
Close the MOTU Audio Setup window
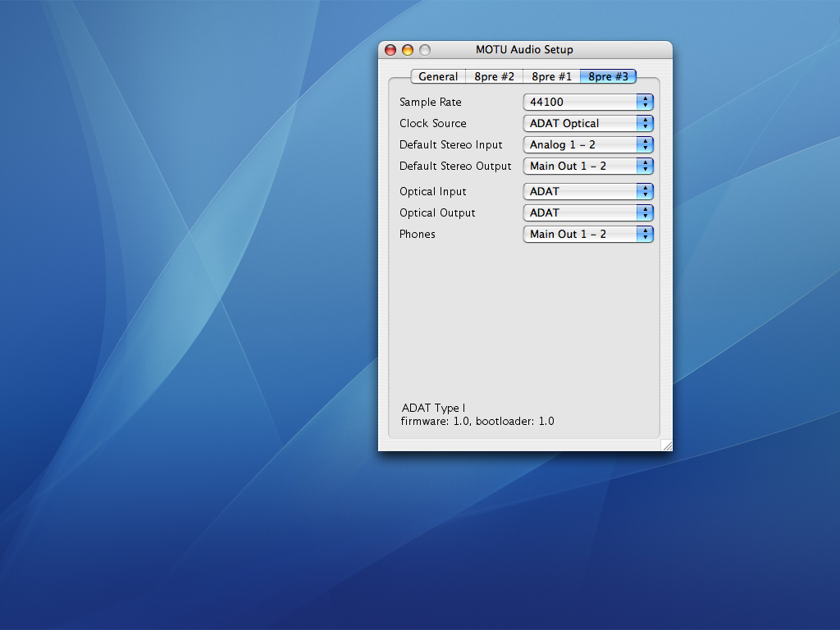[390, 50]
